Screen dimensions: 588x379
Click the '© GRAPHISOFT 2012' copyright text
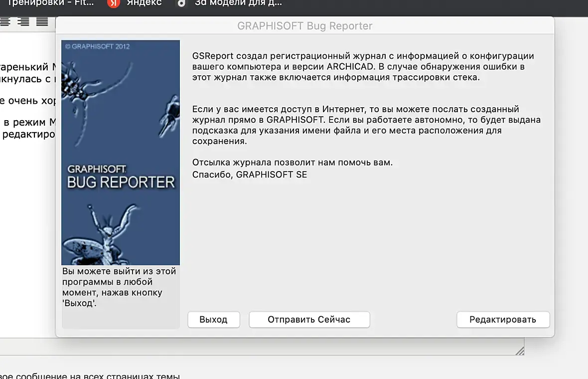98,46
